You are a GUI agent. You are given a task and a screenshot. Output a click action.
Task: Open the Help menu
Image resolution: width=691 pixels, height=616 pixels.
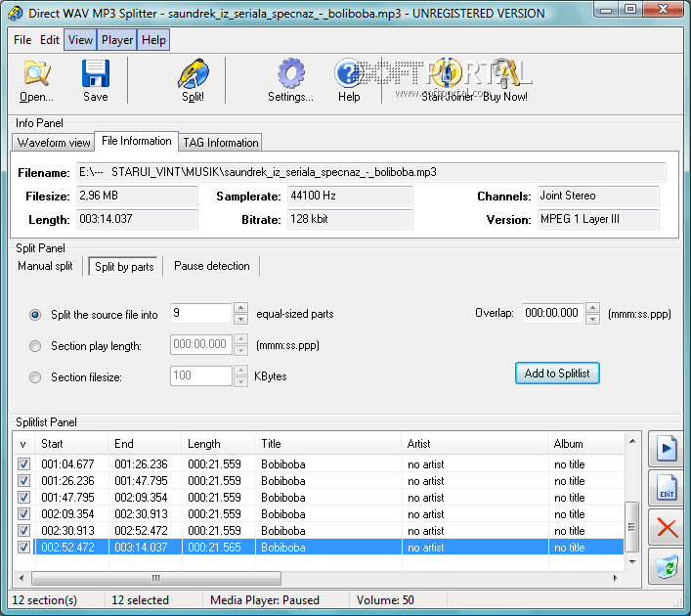tap(153, 40)
